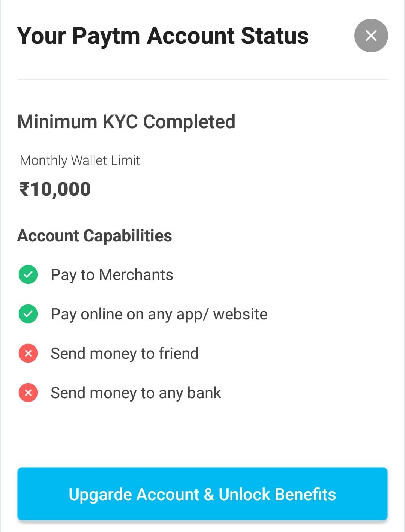405x532 pixels.
Task: Tap the Monthly Wallet Limit label
Action: tap(79, 160)
